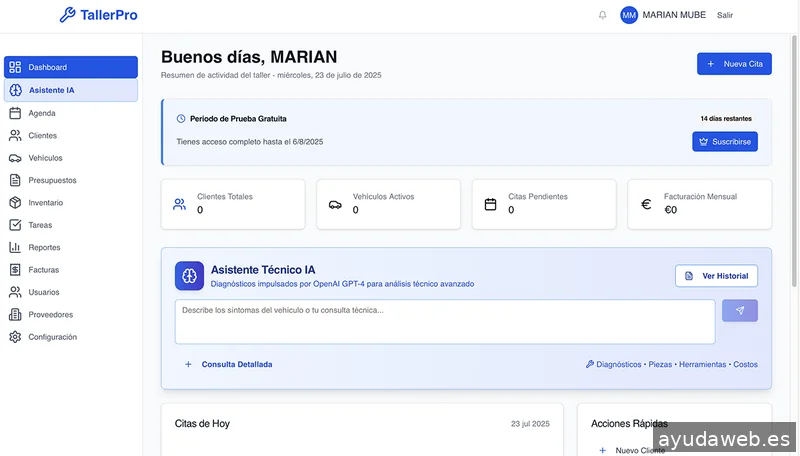Go to Agenda section
800x456 pixels.
(x=71, y=113)
